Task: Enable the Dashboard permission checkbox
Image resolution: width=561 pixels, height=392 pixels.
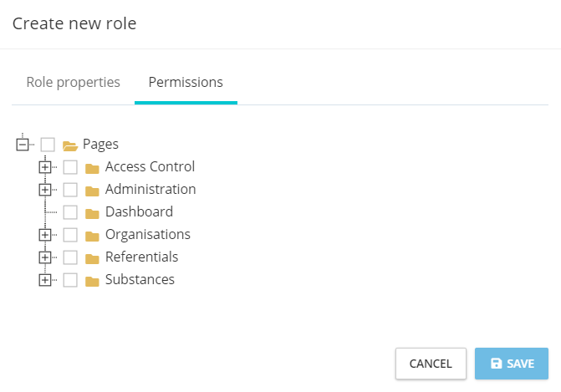Action: [70, 212]
